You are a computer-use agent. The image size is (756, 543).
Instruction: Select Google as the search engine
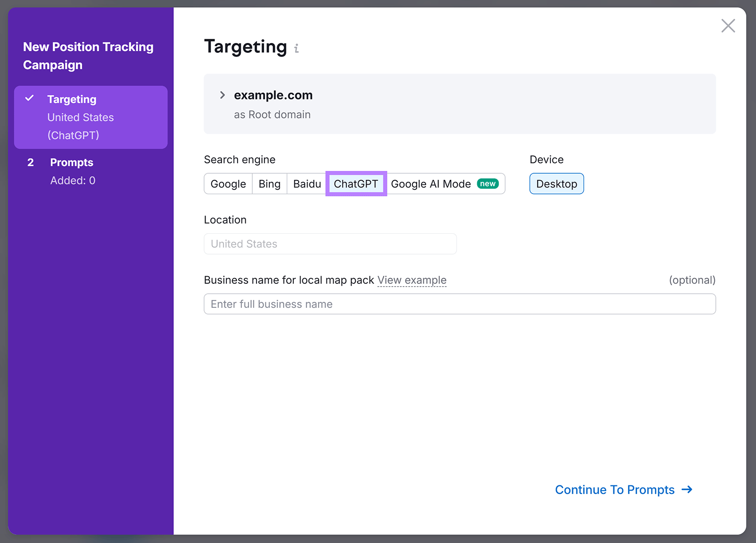tap(228, 184)
